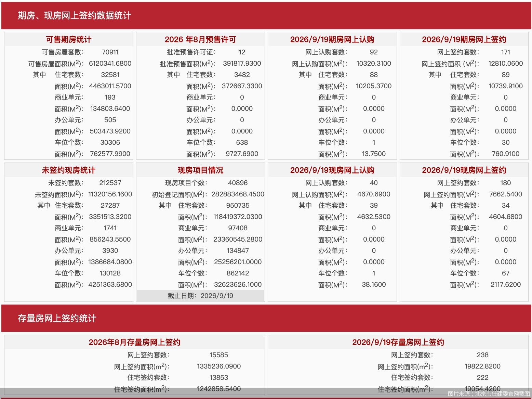Screen dimensions: 532x399
Task: Select the 2026/9/19现房网上认购 panel title
Action: [332, 170]
